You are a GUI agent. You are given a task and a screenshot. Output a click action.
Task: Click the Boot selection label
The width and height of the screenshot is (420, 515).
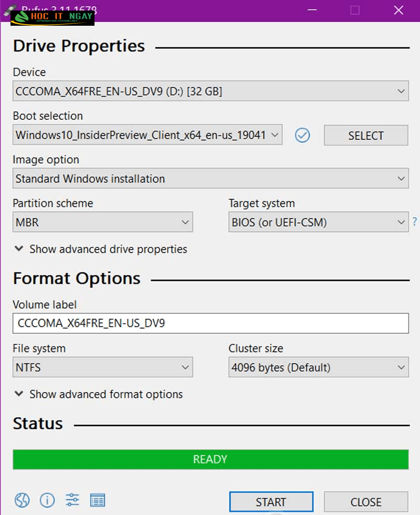pyautogui.click(x=48, y=116)
